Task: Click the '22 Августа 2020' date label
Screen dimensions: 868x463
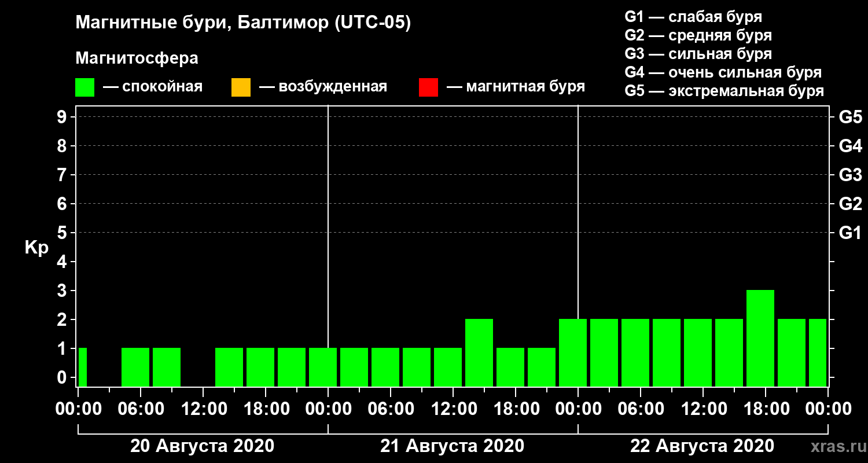Action: [702, 446]
